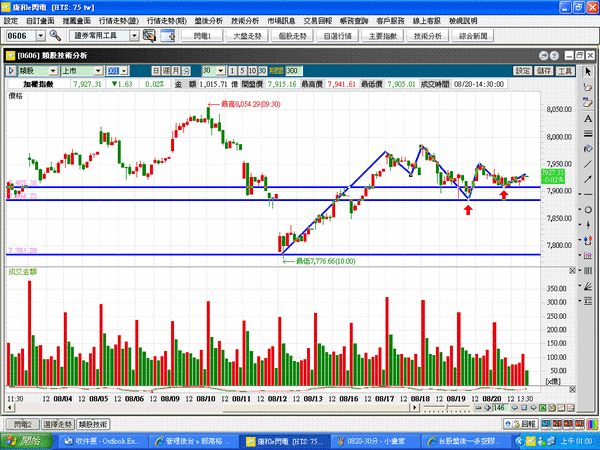Viewport: 600px width, 450px height.
Task: Choose the vertical bars cycle tool
Action: 588,271
